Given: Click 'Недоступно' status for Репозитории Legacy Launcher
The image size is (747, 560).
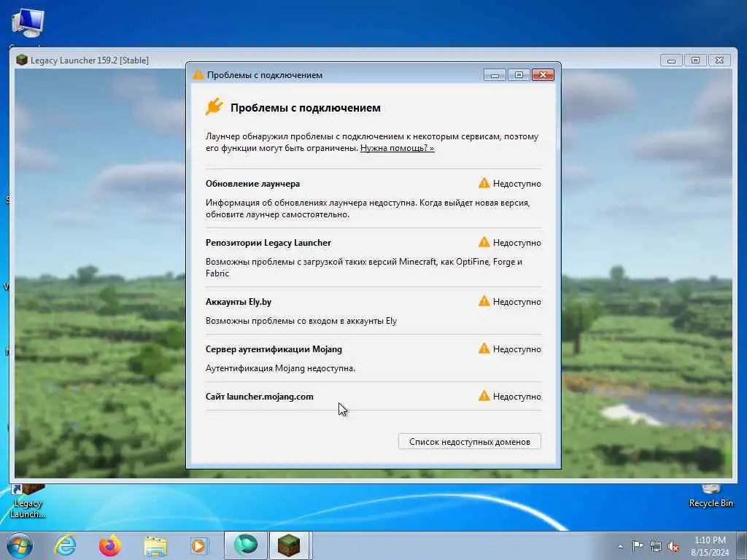Looking at the screenshot, I should click(517, 243).
